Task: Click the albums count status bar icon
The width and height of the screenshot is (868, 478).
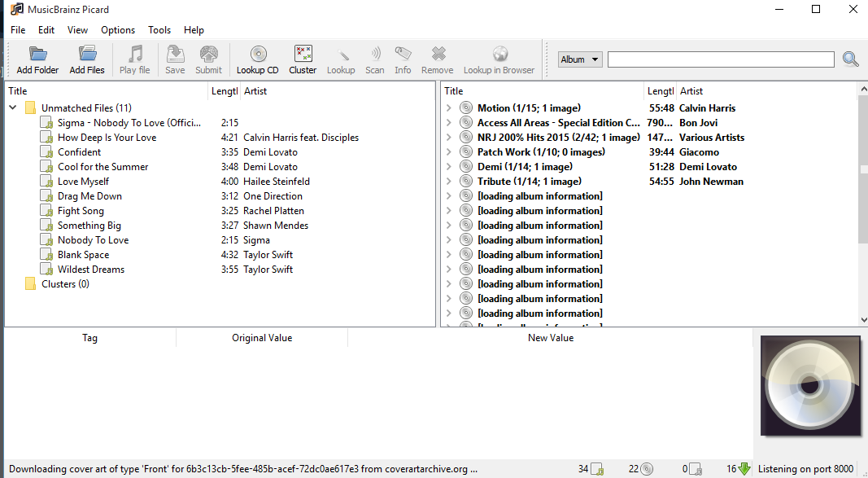Action: [647, 469]
